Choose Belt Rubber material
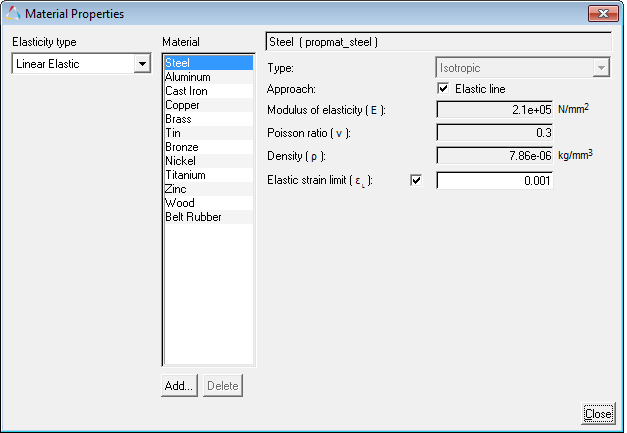The height and width of the screenshot is (433, 627). [x=193, y=217]
